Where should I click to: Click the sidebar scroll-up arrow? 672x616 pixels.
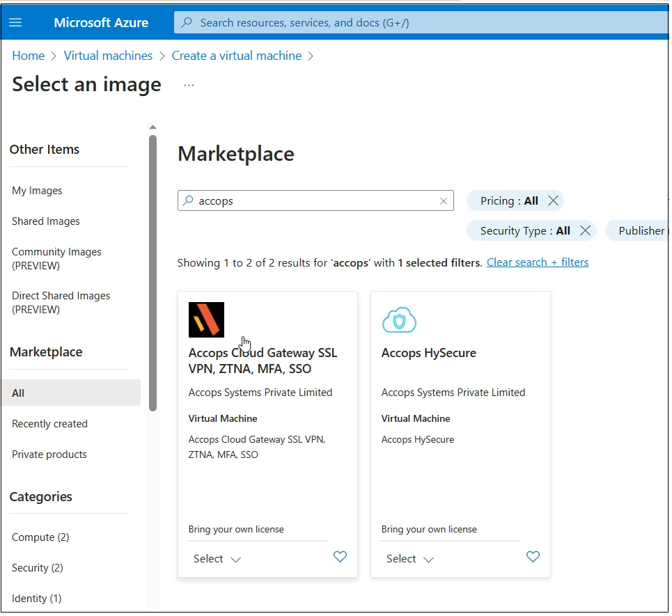153,127
